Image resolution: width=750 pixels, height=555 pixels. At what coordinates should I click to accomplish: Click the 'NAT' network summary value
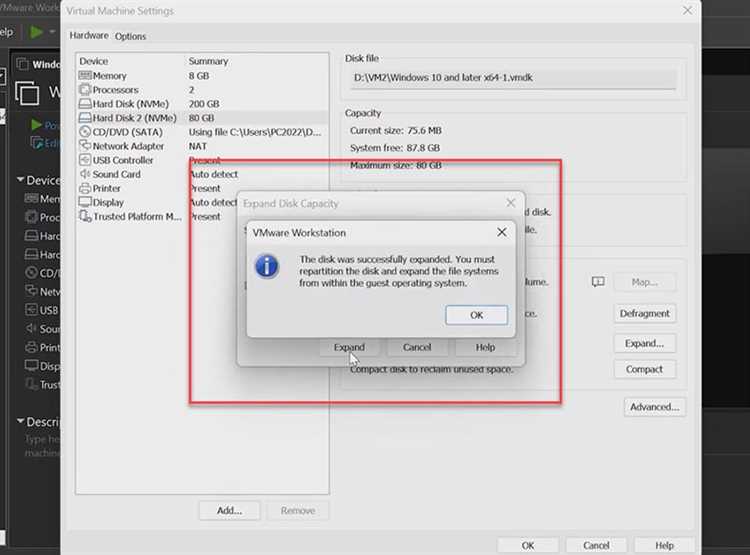pyautogui.click(x=198, y=146)
